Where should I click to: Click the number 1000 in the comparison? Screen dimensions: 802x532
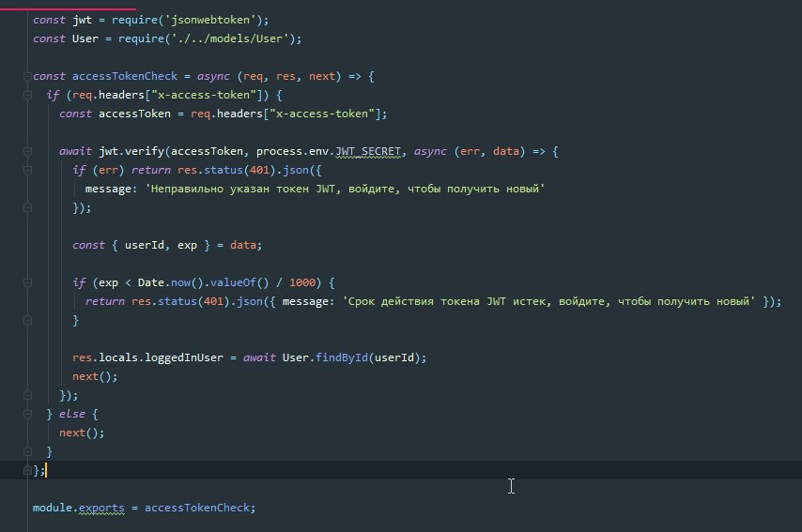click(x=302, y=282)
